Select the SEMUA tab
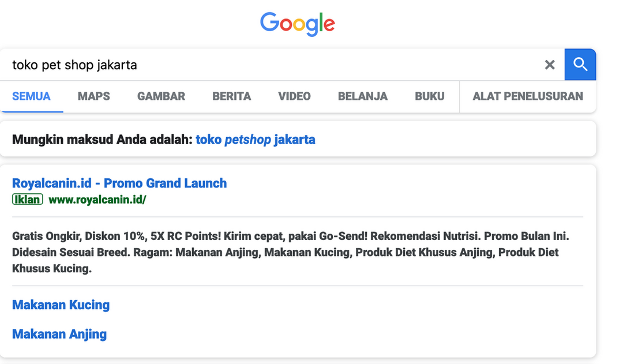Image resolution: width=623 pixels, height=364 pixels. [31, 96]
